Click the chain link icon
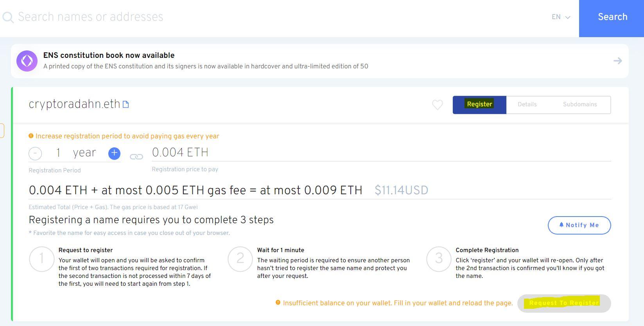This screenshot has height=326, width=644. pos(136,156)
